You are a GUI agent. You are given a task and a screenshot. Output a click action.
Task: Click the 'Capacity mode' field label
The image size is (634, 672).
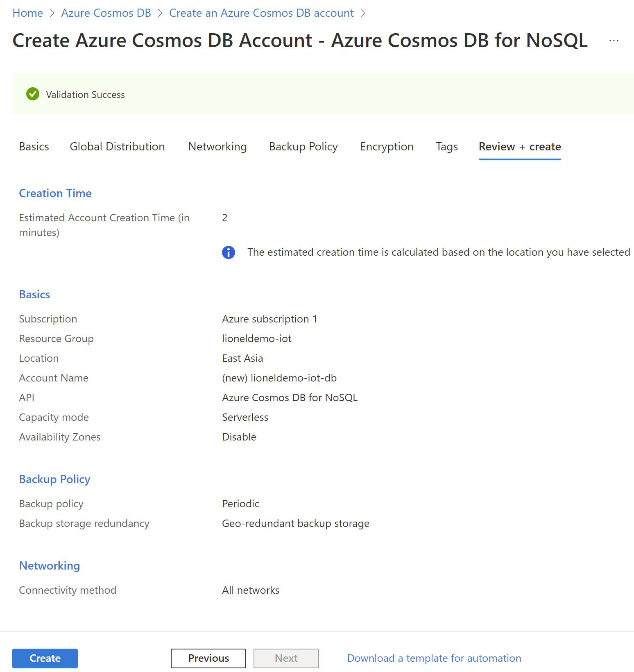click(54, 418)
